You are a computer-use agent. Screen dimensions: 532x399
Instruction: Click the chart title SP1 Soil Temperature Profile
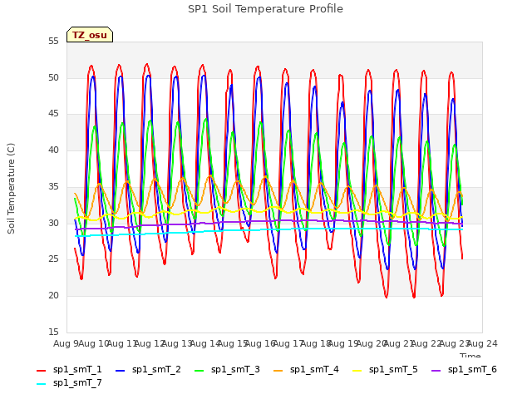[x=266, y=9]
